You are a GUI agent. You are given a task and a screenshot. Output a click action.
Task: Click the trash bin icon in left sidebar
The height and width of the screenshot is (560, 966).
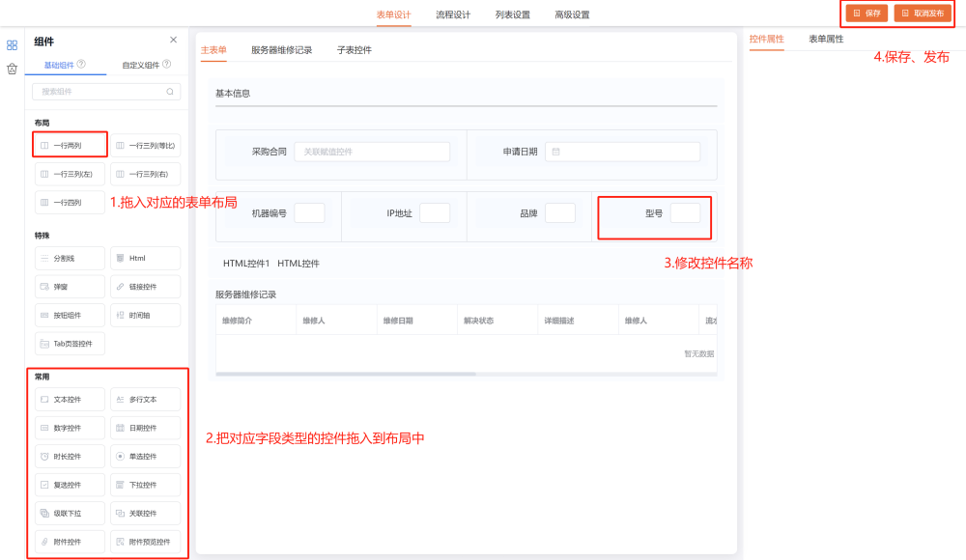point(12,69)
